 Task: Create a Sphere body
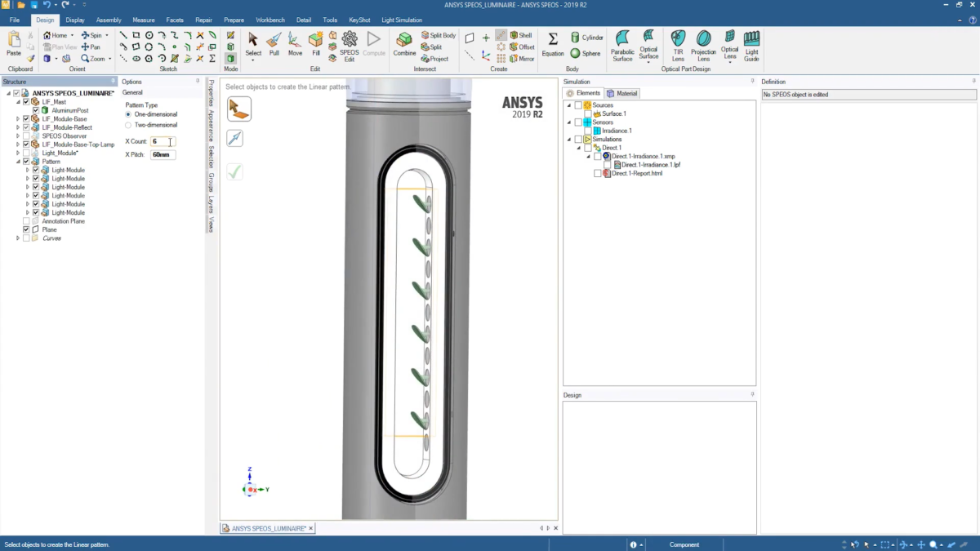tap(586, 54)
